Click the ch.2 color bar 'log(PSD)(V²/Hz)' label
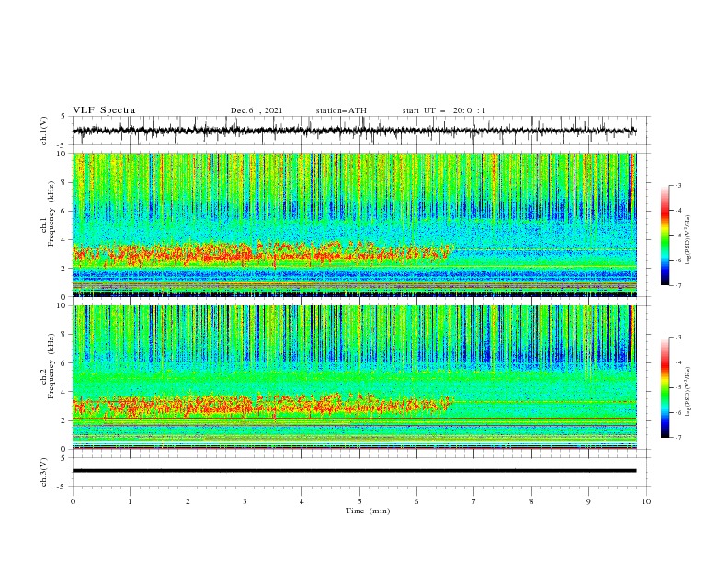 (688, 391)
